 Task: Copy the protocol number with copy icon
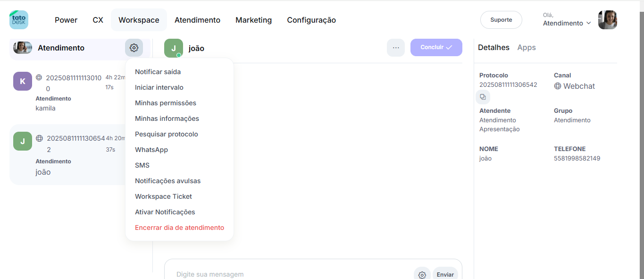(x=483, y=97)
